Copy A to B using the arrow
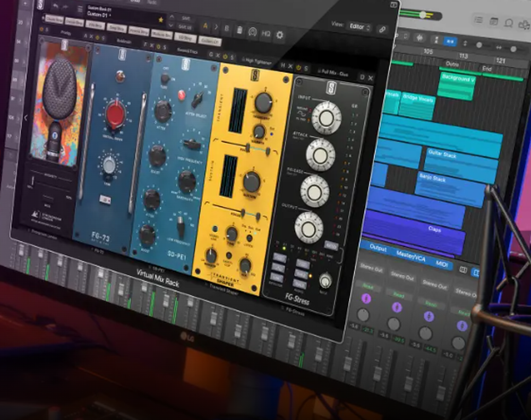This screenshot has height=420, width=531. pos(216,27)
